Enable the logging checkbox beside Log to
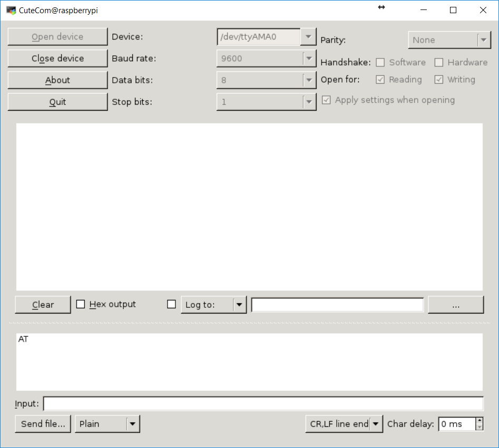The image size is (499, 448). (171, 305)
